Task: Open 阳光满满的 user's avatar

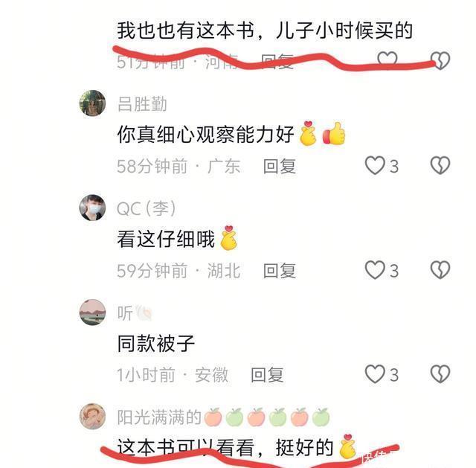Action: tap(92, 417)
